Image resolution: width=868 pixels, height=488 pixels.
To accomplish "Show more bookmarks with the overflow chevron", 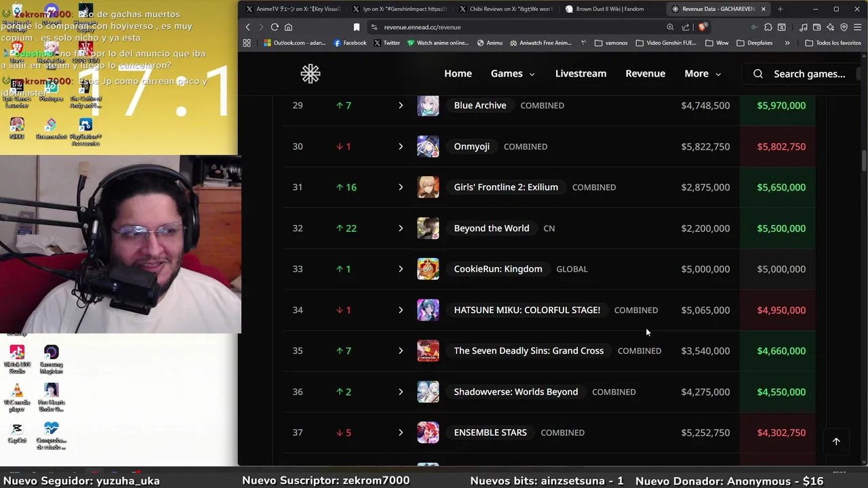I will tap(787, 43).
